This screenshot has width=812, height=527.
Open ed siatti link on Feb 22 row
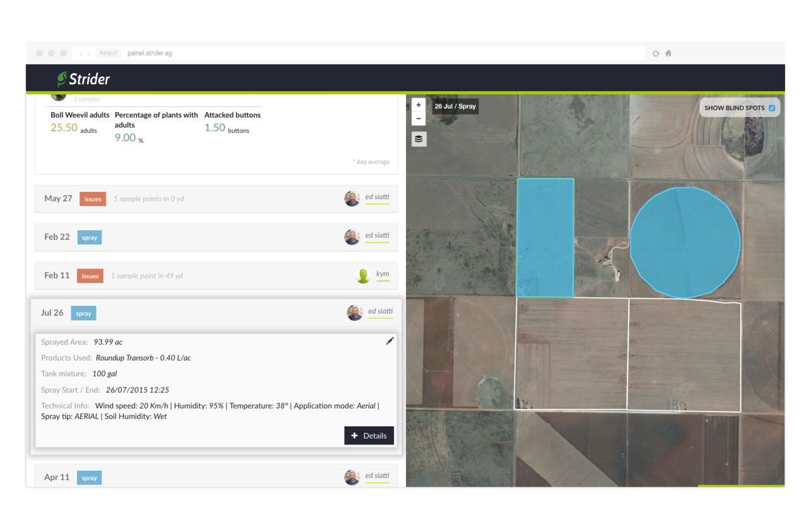(377, 235)
